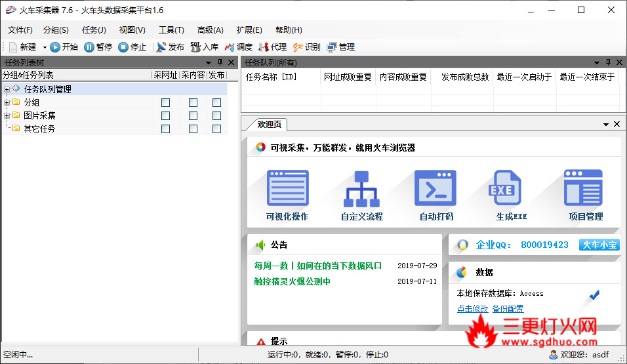Open the 高级(A) menu
Image resolution: width=627 pixels, height=364 pixels.
[x=210, y=30]
